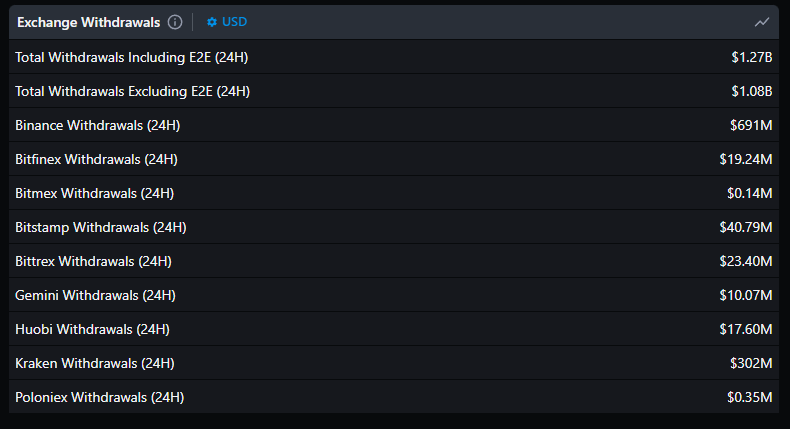This screenshot has height=429, width=790.
Task: Click the $1.27B total value
Action: click(x=752, y=57)
